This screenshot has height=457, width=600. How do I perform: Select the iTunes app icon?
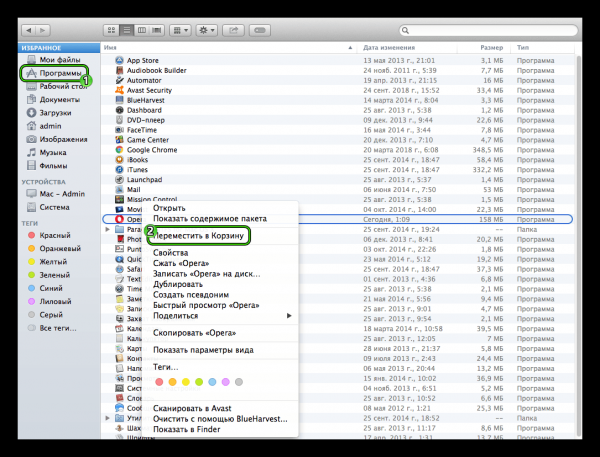click(119, 170)
